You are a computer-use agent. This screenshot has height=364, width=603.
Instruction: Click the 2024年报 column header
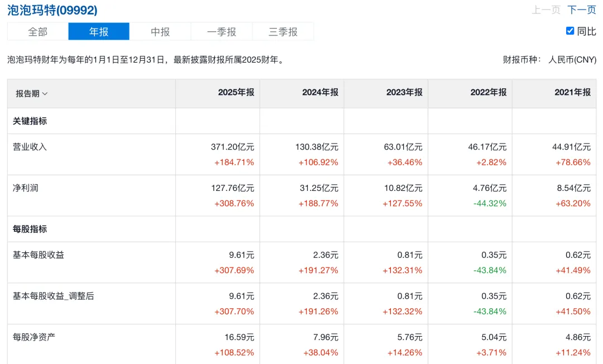point(320,92)
